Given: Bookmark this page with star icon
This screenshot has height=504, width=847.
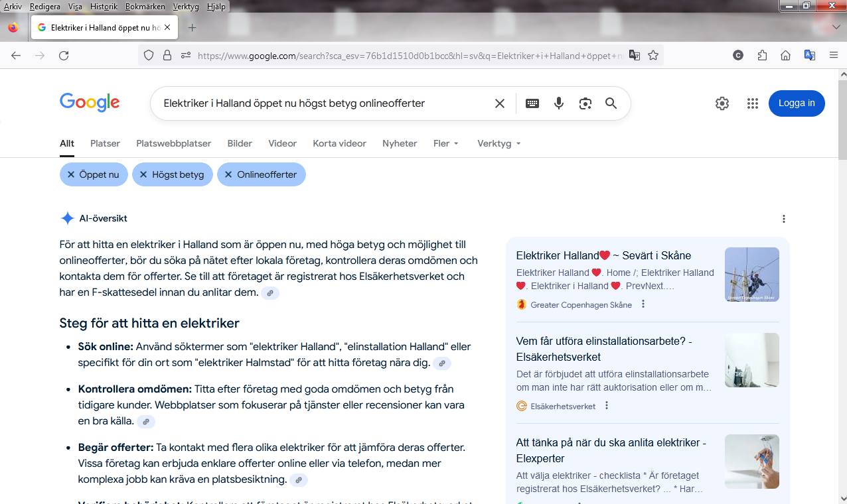Looking at the screenshot, I should pos(653,56).
